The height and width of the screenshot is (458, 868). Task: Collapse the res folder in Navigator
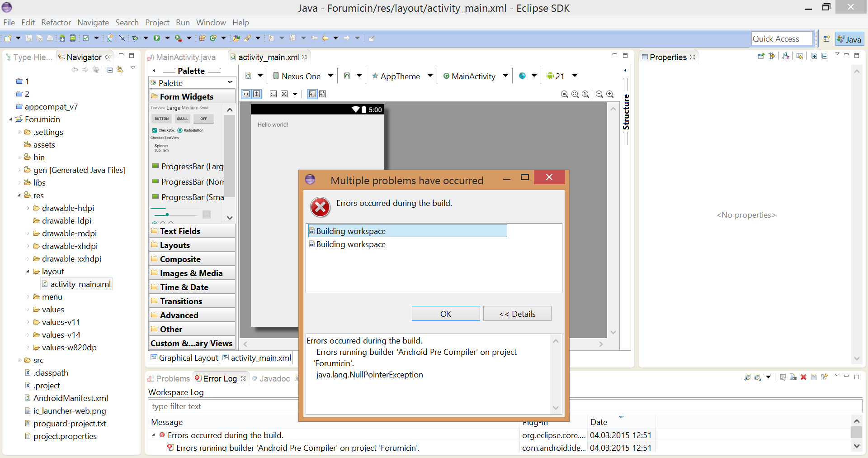[x=19, y=196]
